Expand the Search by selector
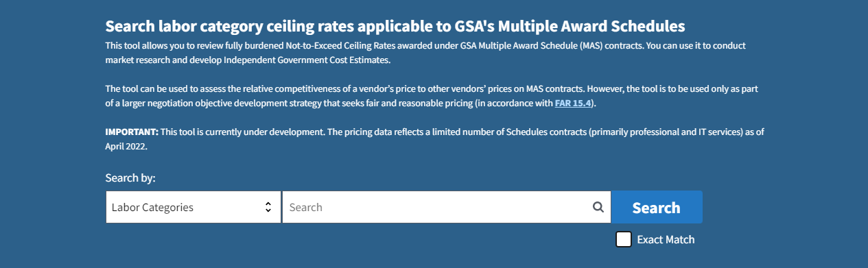The image size is (868, 268). pyautogui.click(x=193, y=207)
